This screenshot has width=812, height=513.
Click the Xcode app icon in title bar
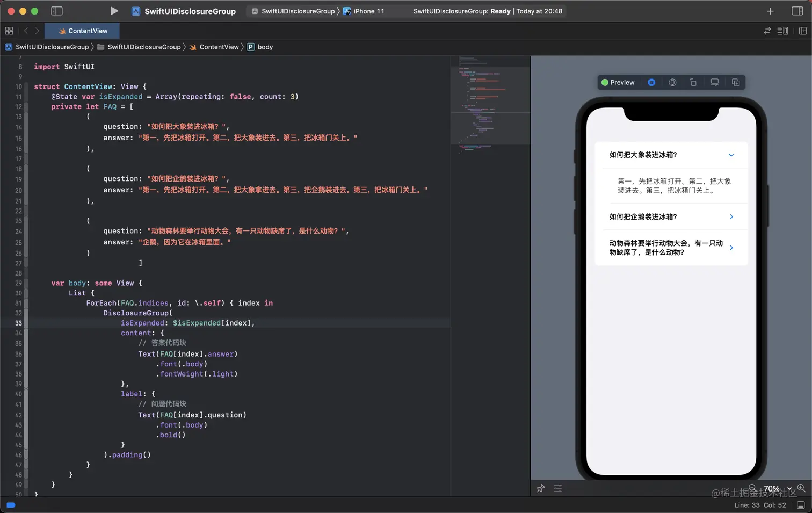tap(136, 11)
